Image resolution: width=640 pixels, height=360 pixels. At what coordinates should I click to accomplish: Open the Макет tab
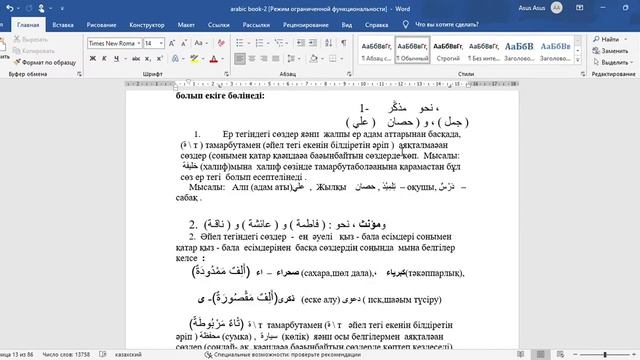click(x=186, y=25)
